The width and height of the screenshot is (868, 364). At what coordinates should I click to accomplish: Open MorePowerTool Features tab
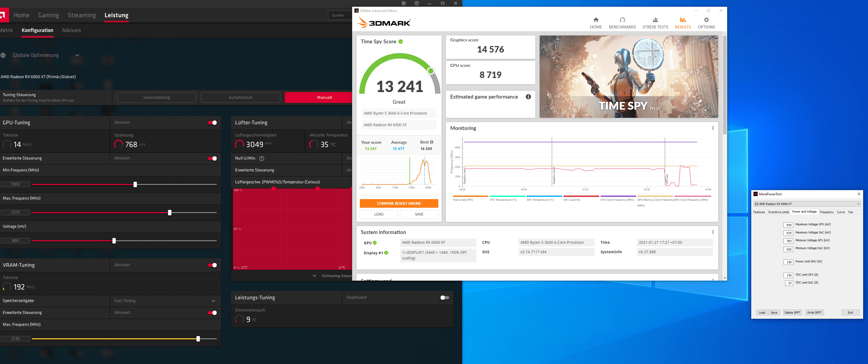coord(759,212)
